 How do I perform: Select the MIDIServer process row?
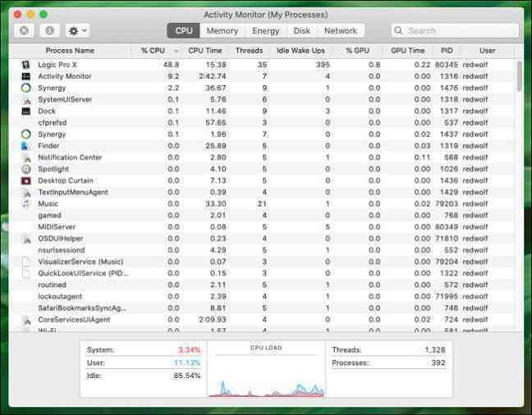263,227
